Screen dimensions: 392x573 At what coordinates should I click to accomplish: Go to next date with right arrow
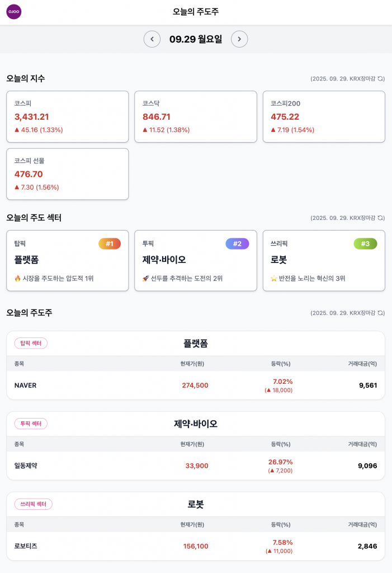[x=239, y=39]
